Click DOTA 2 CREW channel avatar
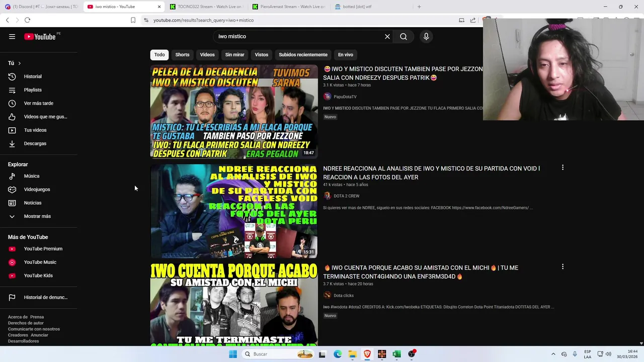644x362 pixels. point(327,196)
